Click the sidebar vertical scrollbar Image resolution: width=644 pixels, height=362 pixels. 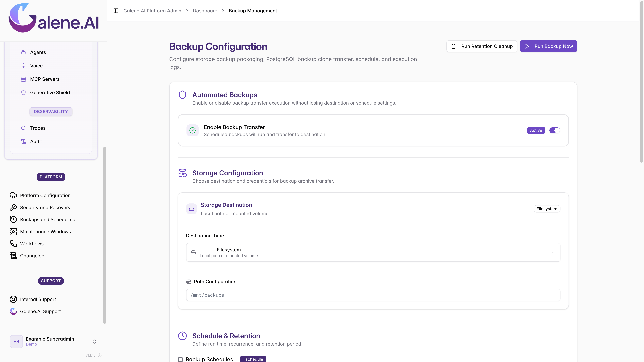tap(105, 235)
